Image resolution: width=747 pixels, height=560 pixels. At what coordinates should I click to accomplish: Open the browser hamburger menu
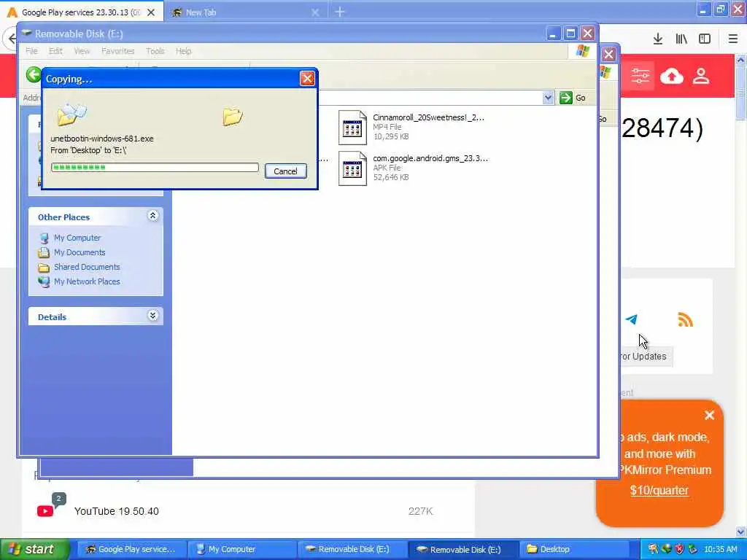click(732, 39)
